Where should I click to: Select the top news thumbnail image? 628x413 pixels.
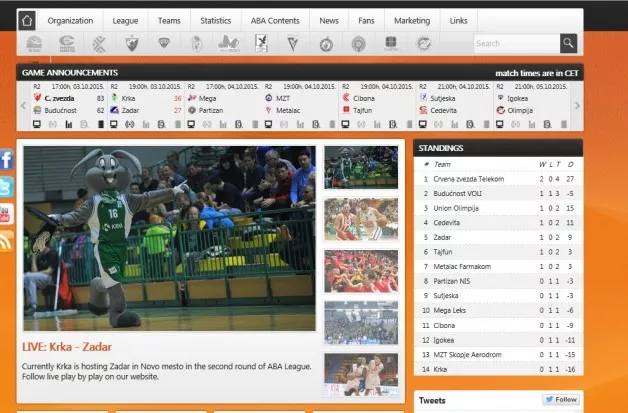(361, 167)
